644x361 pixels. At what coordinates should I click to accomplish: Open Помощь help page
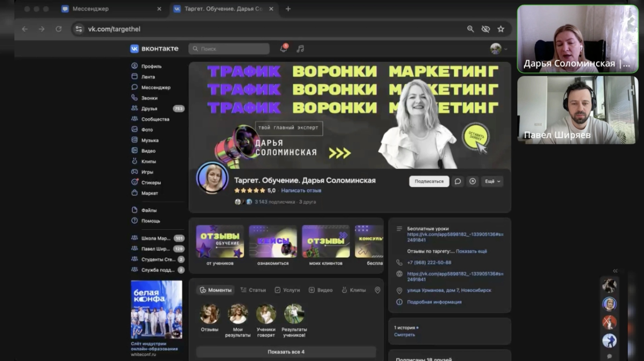click(146, 221)
